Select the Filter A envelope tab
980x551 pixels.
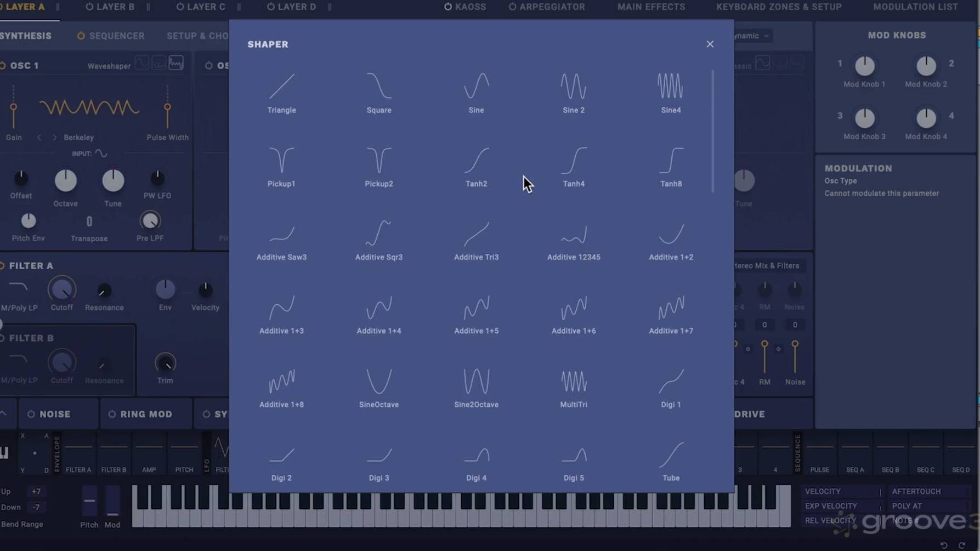click(78, 454)
